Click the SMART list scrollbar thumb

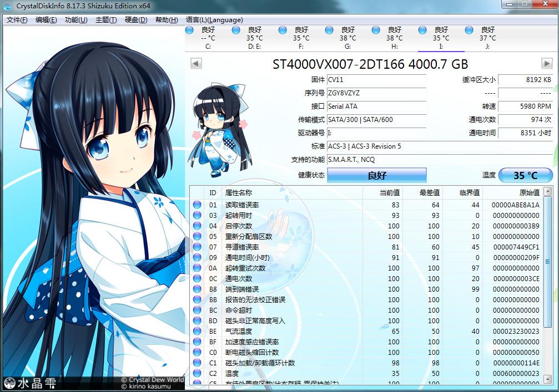tap(548, 262)
